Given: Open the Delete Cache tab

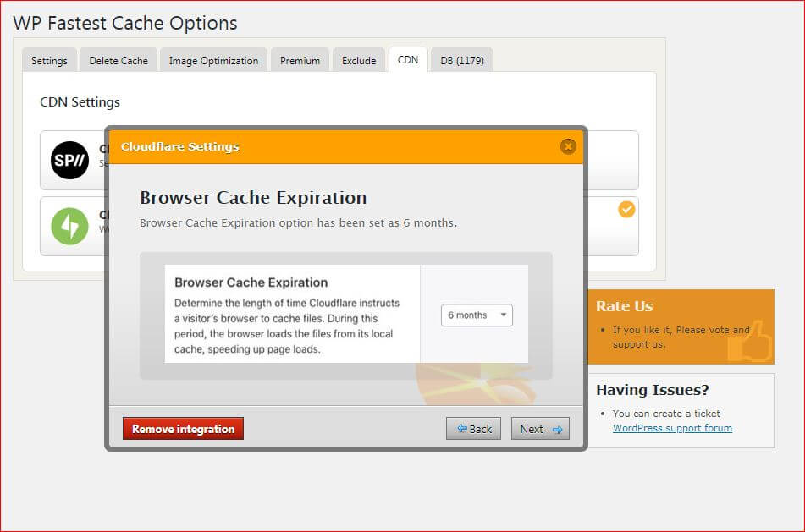Looking at the screenshot, I should 119,61.
